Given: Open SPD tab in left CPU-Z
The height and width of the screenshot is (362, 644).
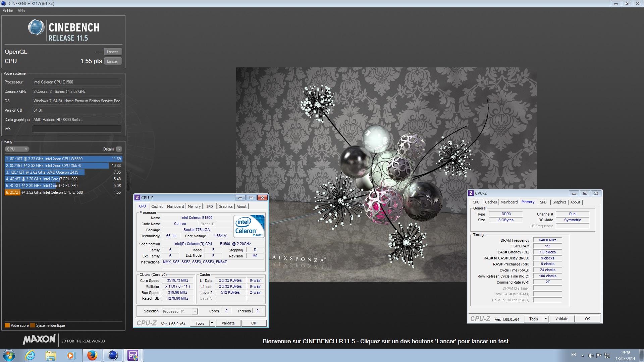Looking at the screenshot, I should coord(210,206).
